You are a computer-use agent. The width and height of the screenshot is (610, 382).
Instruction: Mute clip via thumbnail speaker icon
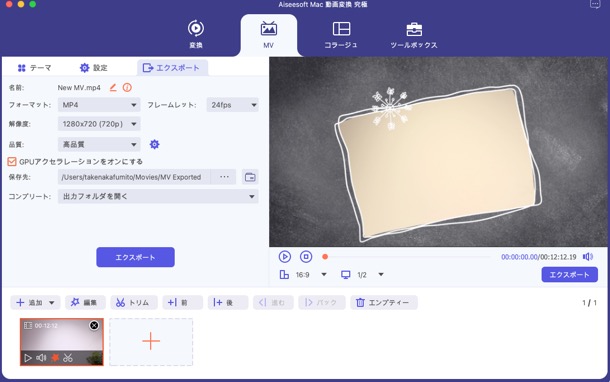(41, 357)
